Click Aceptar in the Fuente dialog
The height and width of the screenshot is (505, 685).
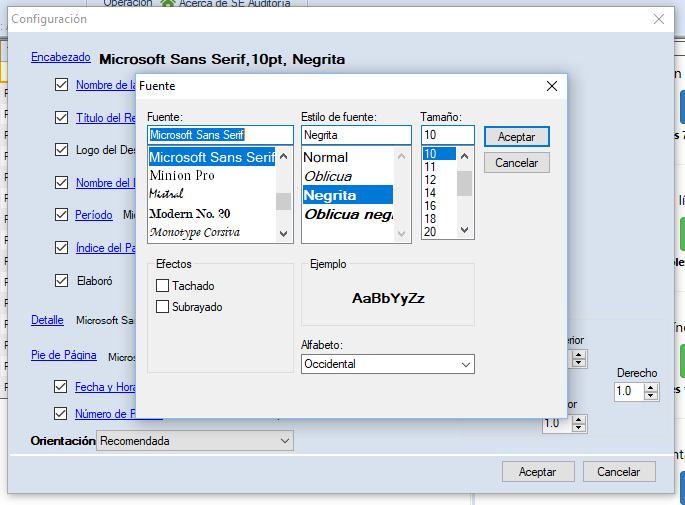(x=516, y=137)
